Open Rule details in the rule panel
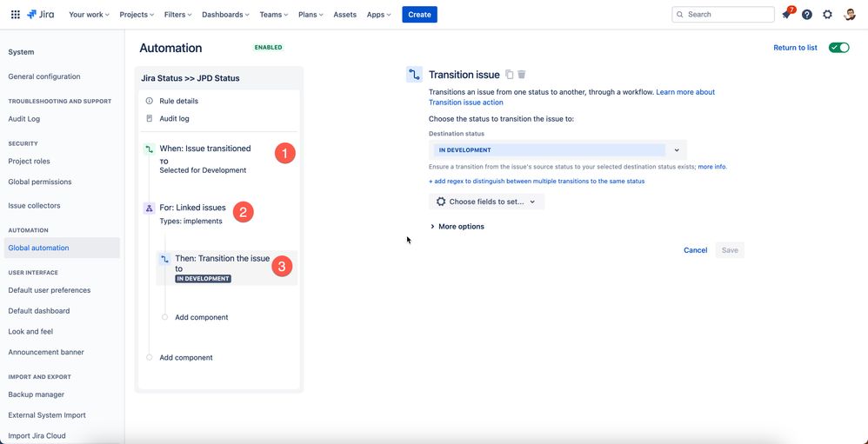This screenshot has height=444, width=868. click(179, 101)
